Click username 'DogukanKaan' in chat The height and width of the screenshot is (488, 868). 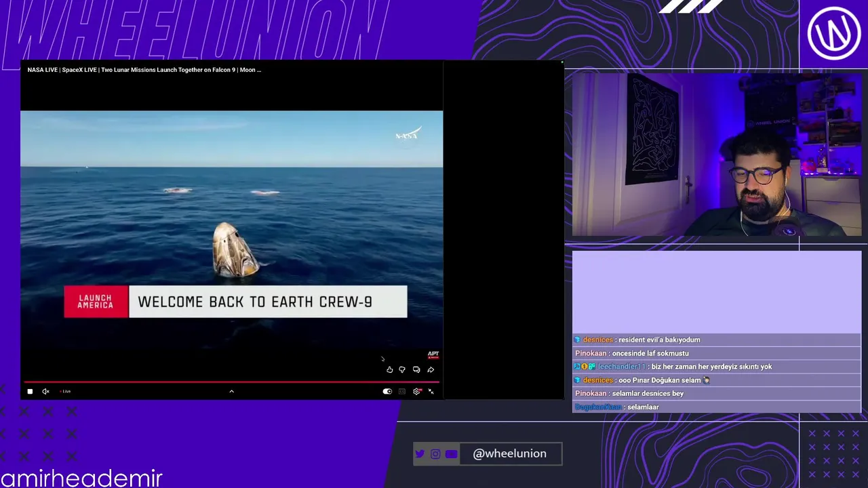598,407
